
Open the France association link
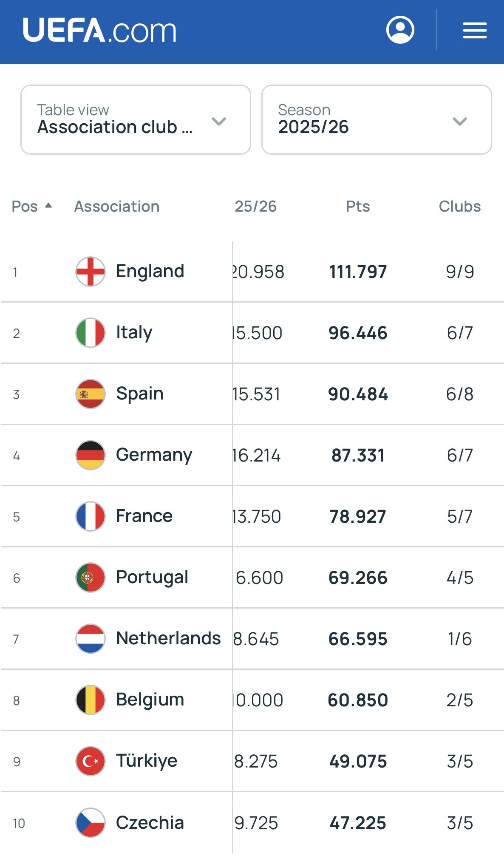144,516
